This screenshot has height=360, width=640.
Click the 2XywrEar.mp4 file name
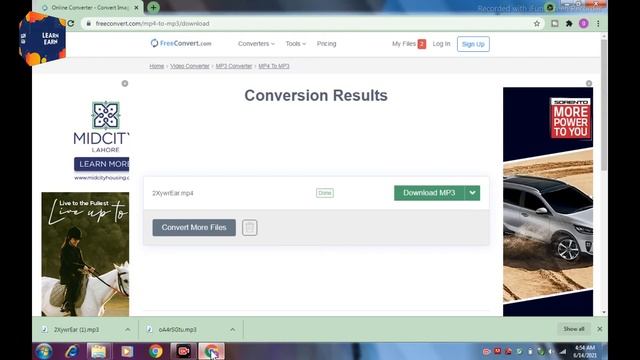[x=173, y=193]
